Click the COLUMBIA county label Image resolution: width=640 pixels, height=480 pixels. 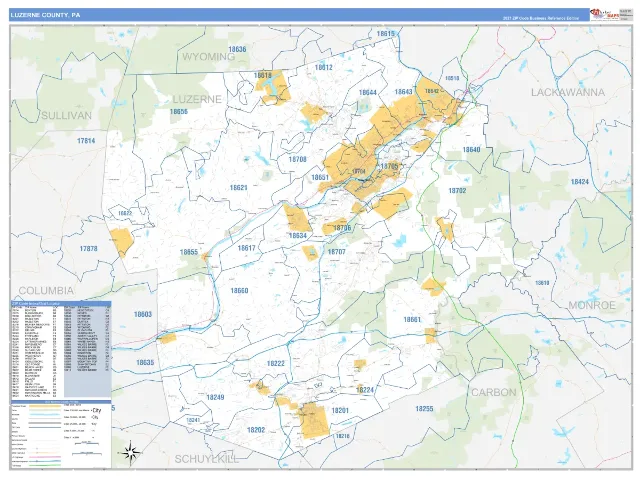click(x=46, y=291)
